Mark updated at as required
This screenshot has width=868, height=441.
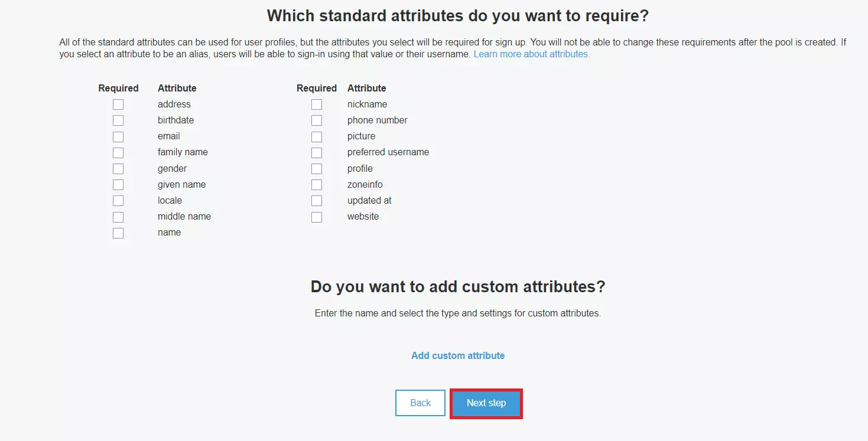click(316, 200)
